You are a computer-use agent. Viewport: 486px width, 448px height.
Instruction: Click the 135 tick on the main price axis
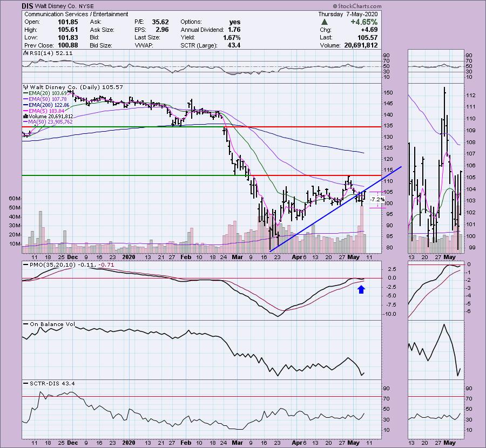(x=388, y=126)
